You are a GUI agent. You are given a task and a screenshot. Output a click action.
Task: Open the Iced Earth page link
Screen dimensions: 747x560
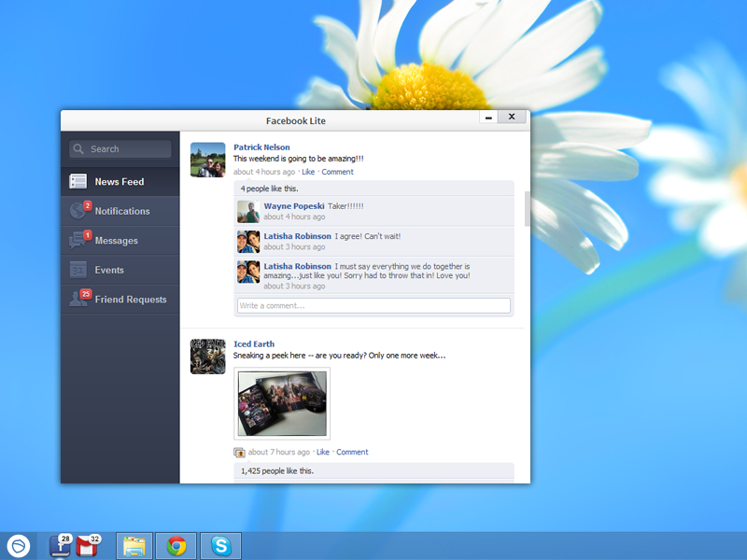pos(254,343)
